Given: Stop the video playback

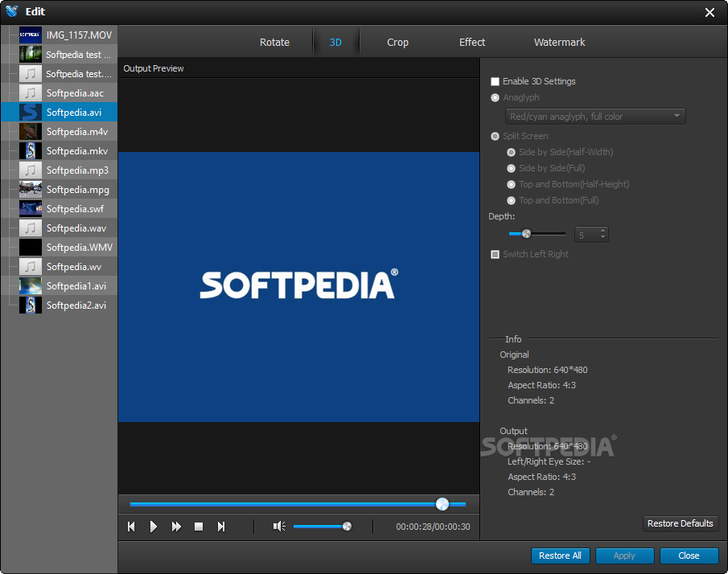Looking at the screenshot, I should 199,527.
